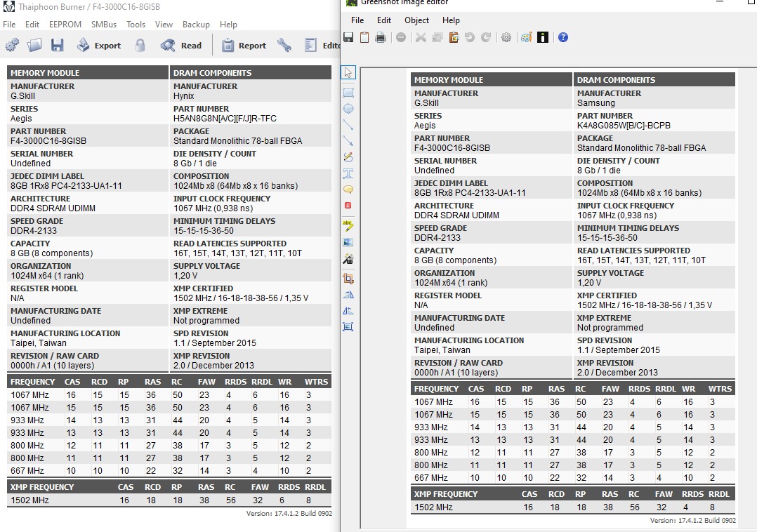Select the Highlight abc tool
Screen dimensions: 757x532
(x=348, y=225)
